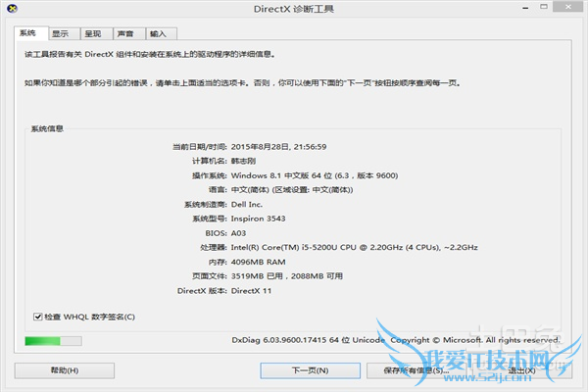Select the Windows 8.1 中文版 64 位 text
The height and width of the screenshot is (392, 588).
click(281, 175)
